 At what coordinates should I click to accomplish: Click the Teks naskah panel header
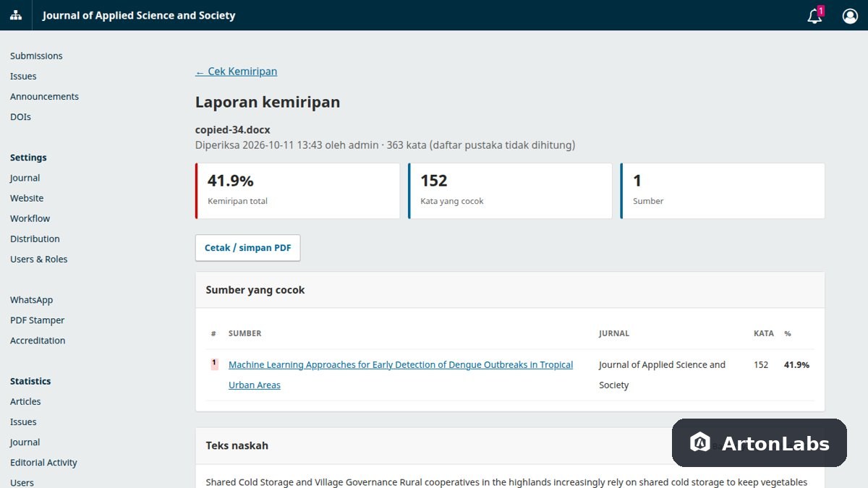pyautogui.click(x=510, y=446)
